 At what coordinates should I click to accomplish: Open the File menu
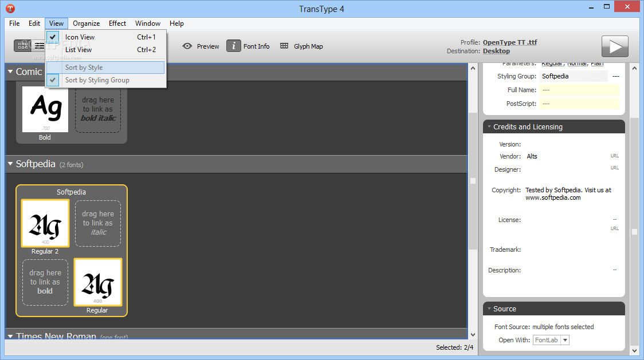[x=14, y=23]
